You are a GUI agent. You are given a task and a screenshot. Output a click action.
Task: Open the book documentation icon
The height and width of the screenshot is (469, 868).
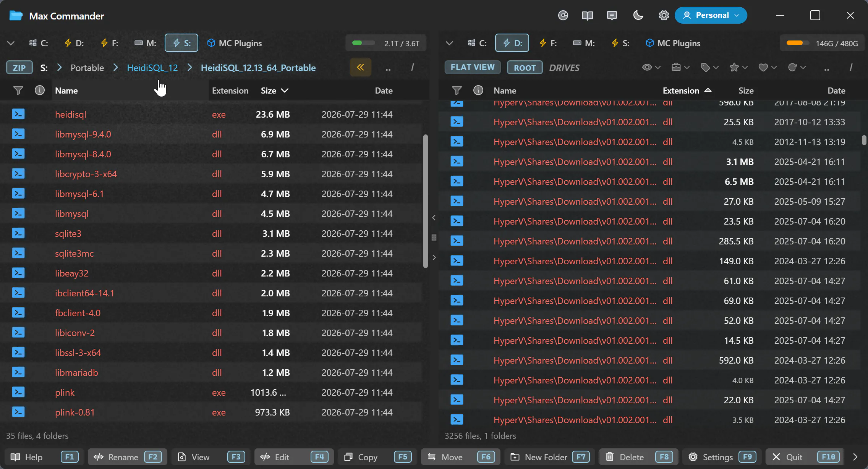[587, 15]
